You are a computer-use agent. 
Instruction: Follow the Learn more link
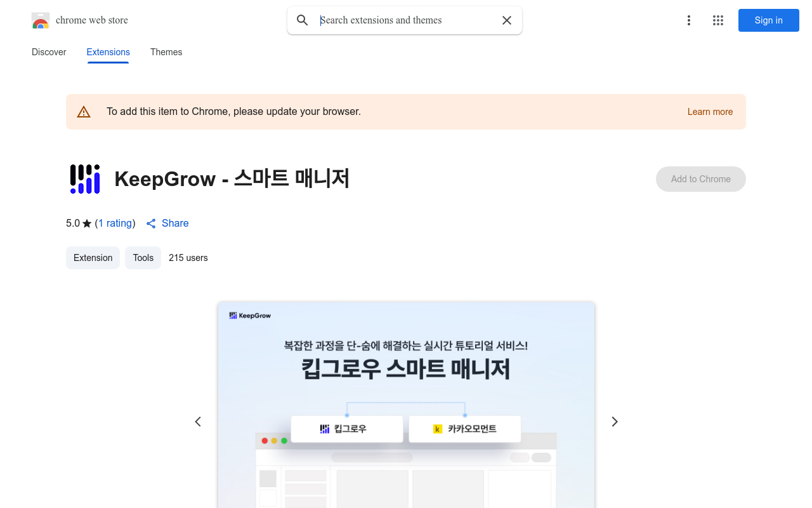[x=710, y=112]
